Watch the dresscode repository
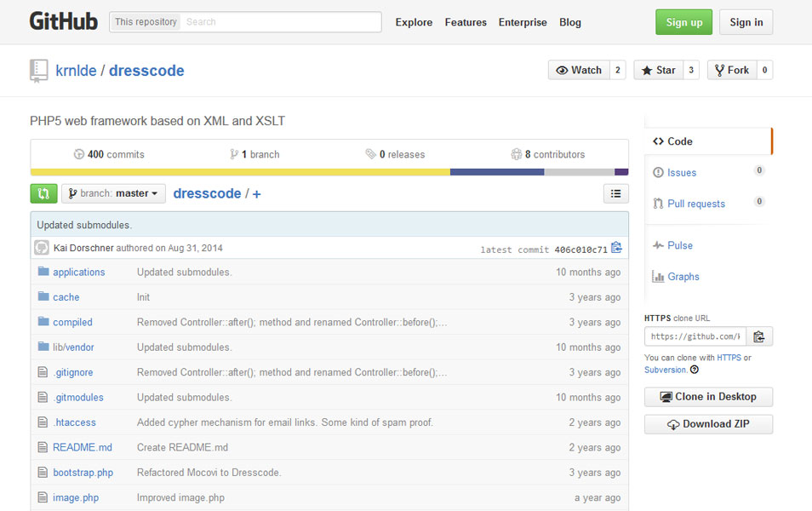 pos(579,70)
